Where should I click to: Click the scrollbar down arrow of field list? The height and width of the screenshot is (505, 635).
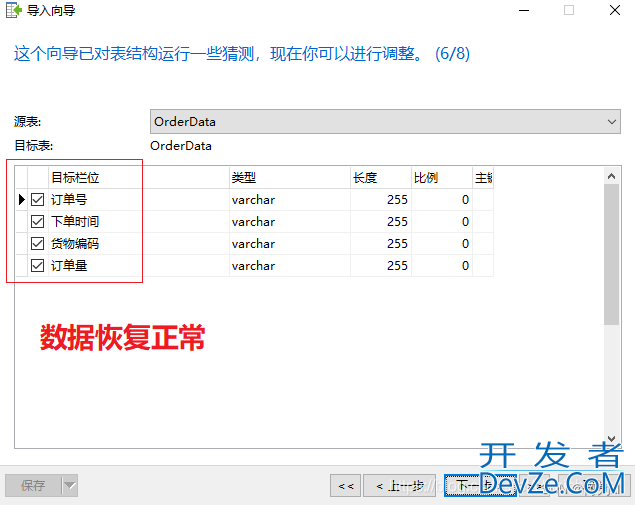(x=612, y=439)
